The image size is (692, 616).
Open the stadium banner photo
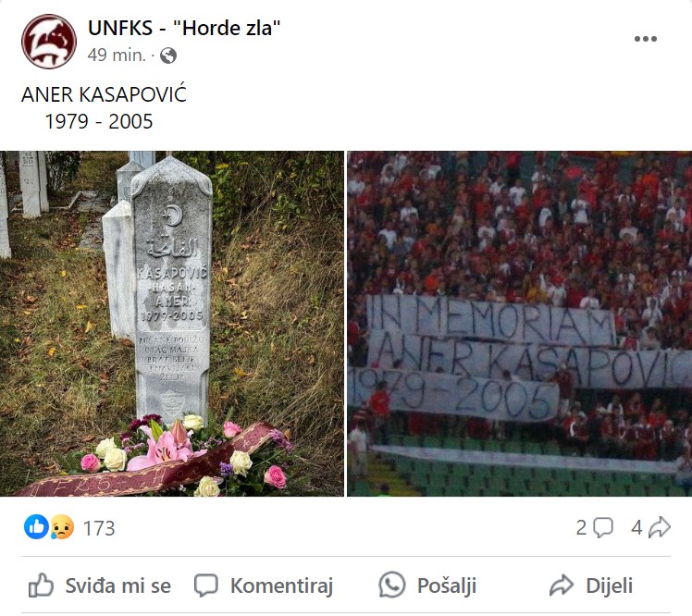click(x=519, y=324)
